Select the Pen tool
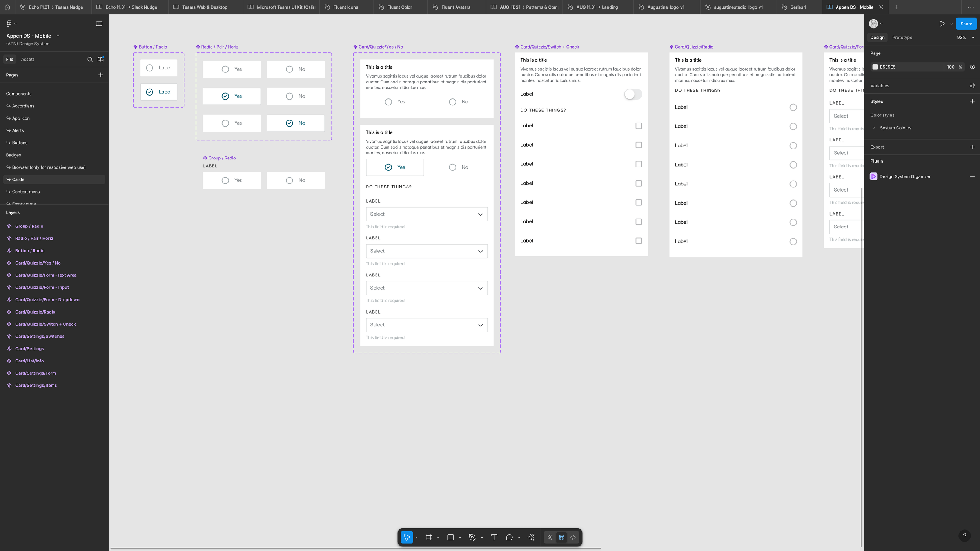 point(472,537)
